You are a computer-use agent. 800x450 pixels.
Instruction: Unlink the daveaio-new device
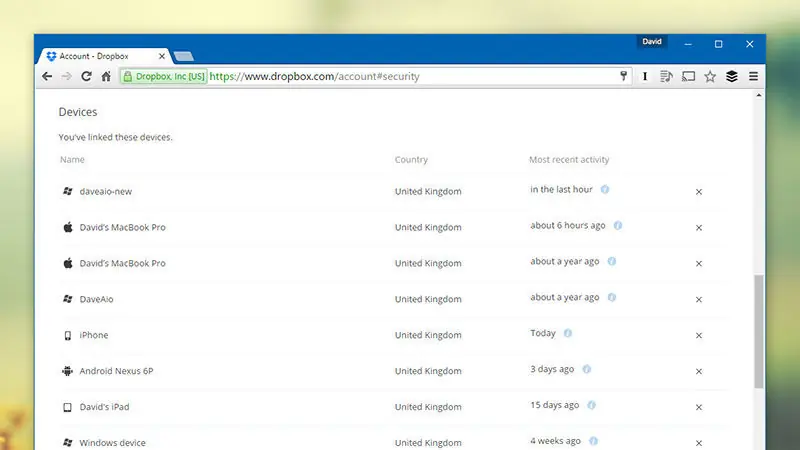click(699, 192)
